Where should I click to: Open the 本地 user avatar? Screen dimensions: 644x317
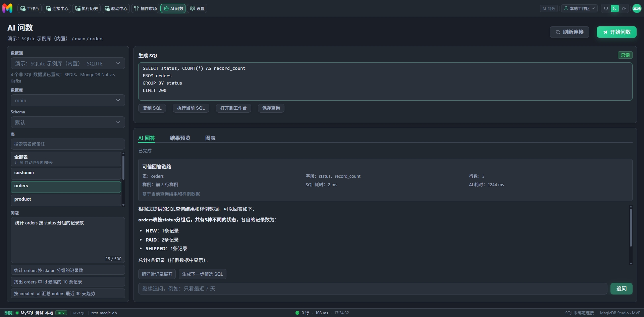[637, 9]
